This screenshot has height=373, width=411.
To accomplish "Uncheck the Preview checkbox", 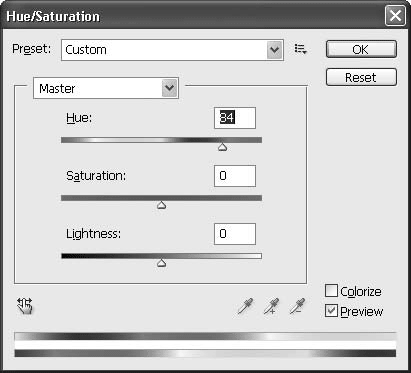I will pos(331,311).
